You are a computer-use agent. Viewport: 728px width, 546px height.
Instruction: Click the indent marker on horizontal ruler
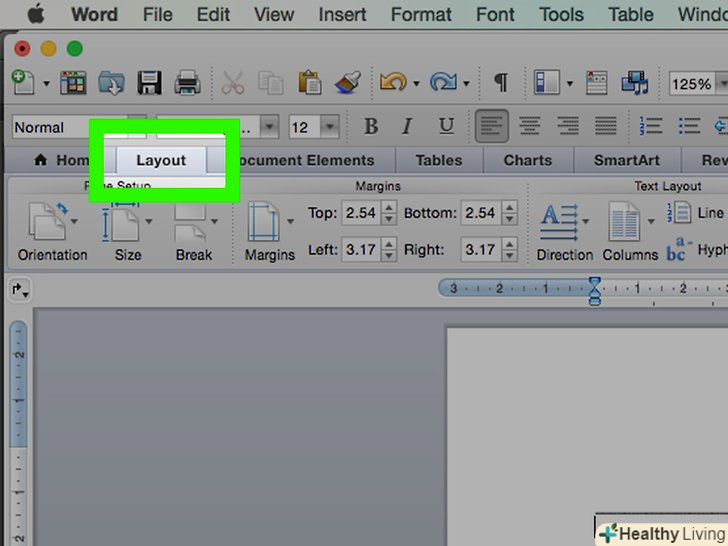[595, 291]
